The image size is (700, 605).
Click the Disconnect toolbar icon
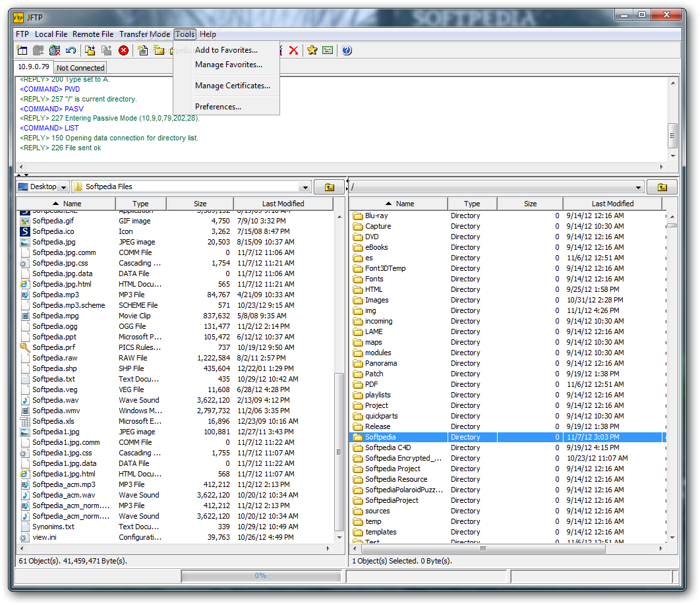[x=55, y=50]
